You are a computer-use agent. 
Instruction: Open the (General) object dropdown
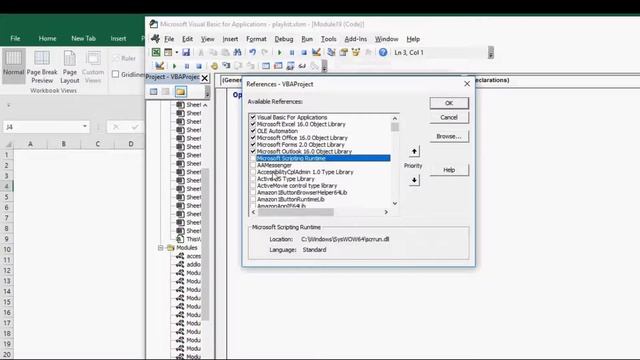232,80
